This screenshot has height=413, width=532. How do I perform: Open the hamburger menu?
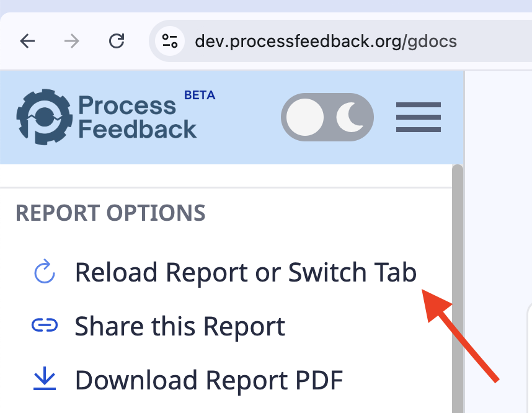(x=419, y=117)
